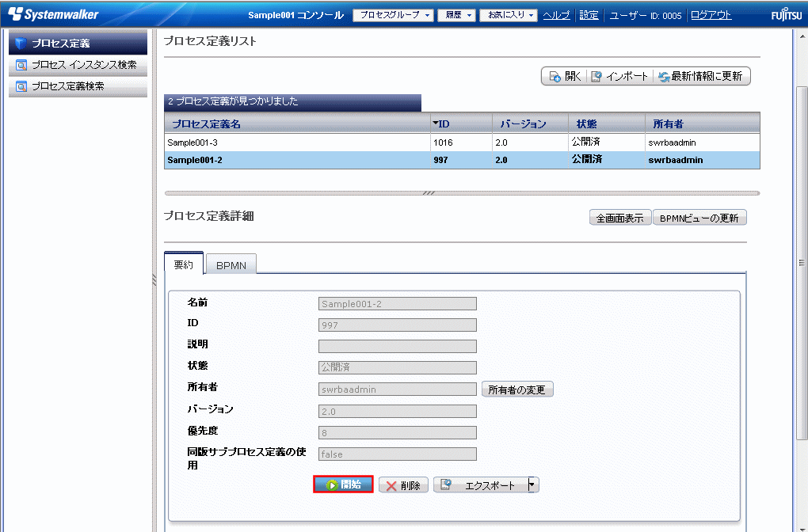The image size is (808, 532).
Task: Open the お気に入り dropdown menu
Action: click(509, 16)
